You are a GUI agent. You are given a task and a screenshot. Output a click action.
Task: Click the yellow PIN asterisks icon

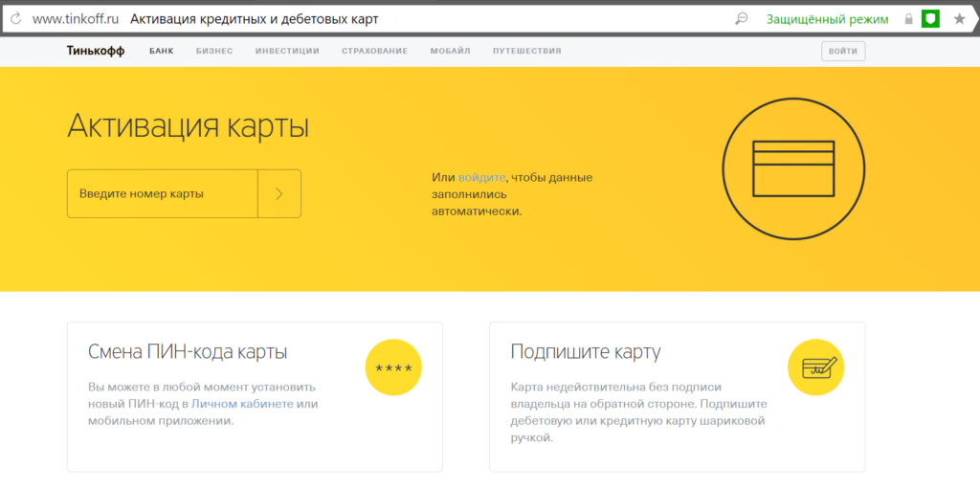pyautogui.click(x=393, y=367)
